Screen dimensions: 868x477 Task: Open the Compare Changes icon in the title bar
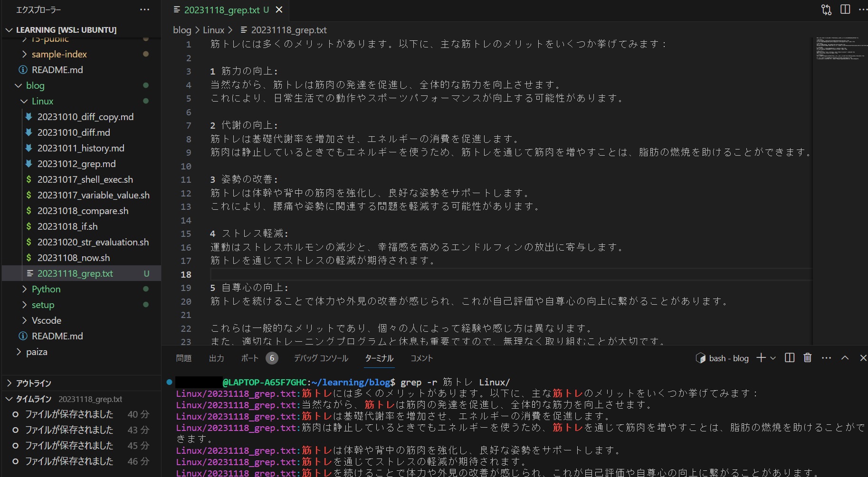(826, 9)
